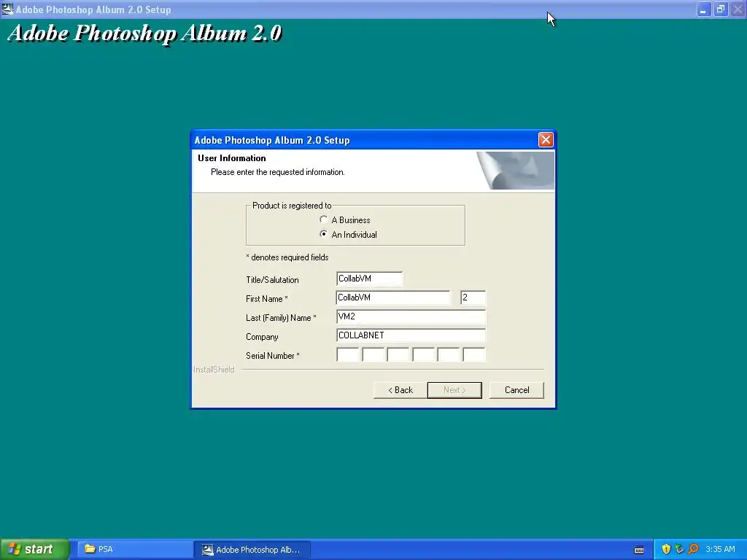Click the fourth Serial Number box
The image size is (747, 560).
424,355
